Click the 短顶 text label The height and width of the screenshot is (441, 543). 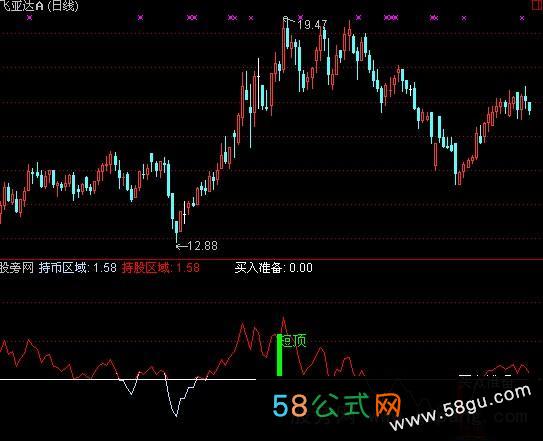click(x=294, y=341)
